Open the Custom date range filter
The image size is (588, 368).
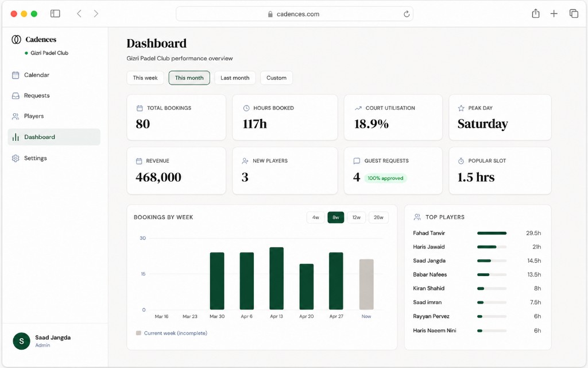276,78
